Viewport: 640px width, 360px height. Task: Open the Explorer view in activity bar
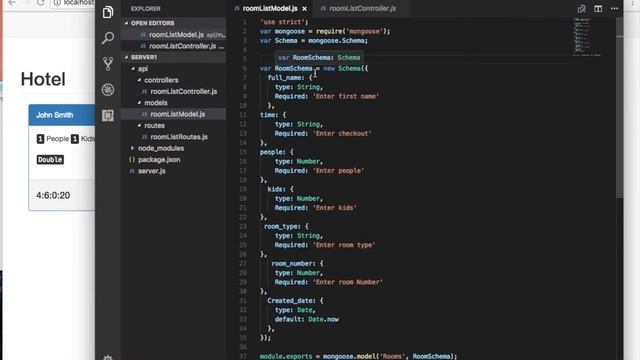(x=108, y=12)
